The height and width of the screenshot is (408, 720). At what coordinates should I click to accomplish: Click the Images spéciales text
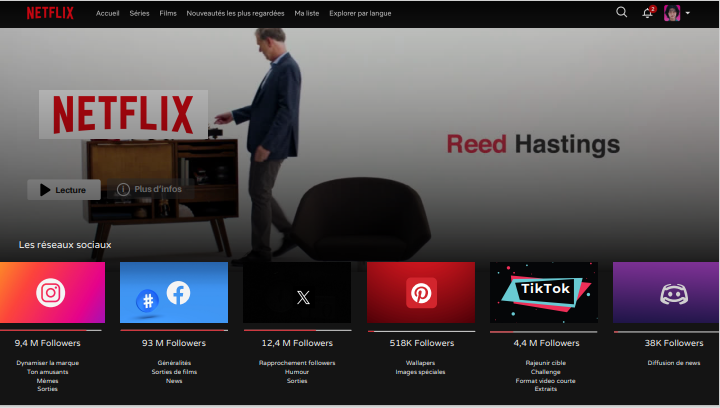pos(420,372)
